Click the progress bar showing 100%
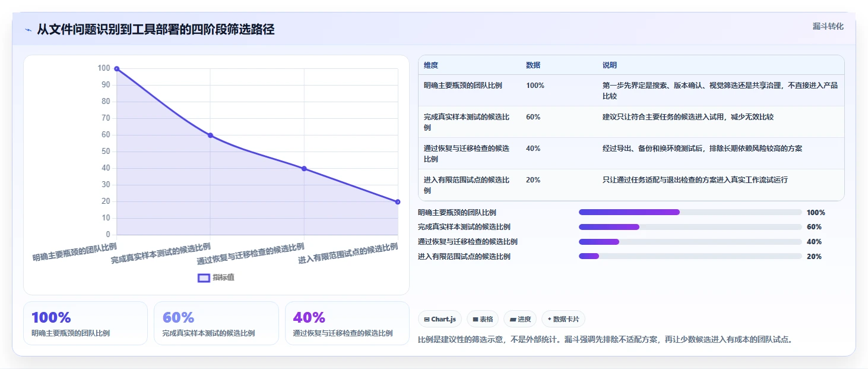The width and height of the screenshot is (868, 369). pyautogui.click(x=690, y=212)
